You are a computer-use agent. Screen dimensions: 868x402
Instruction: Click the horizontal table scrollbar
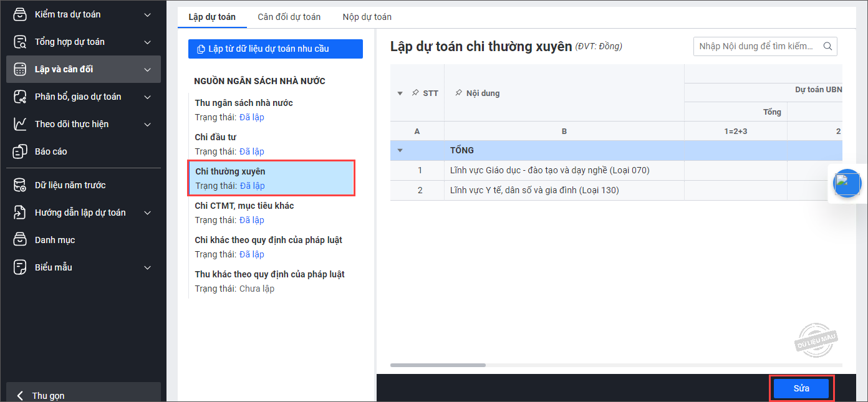438,365
